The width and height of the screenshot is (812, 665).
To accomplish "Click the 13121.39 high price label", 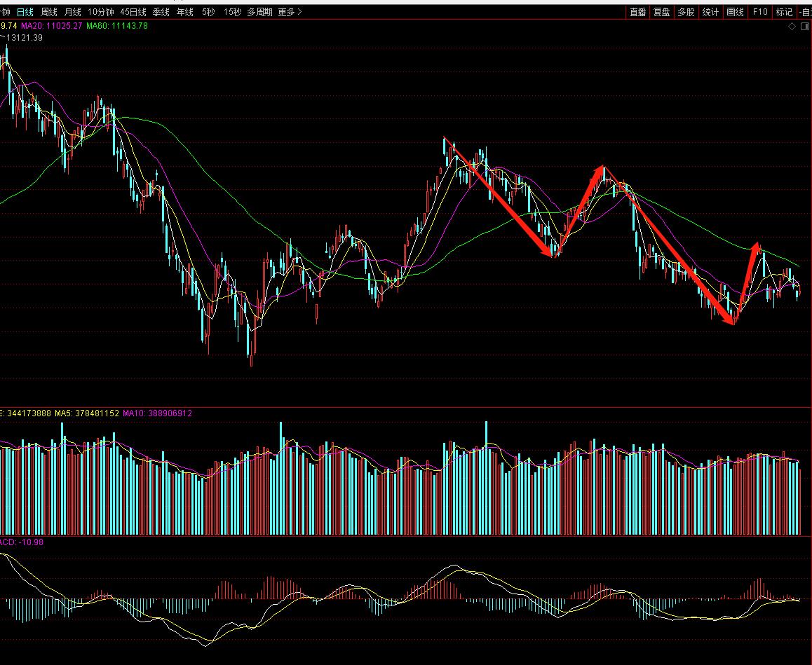I will click(x=25, y=38).
